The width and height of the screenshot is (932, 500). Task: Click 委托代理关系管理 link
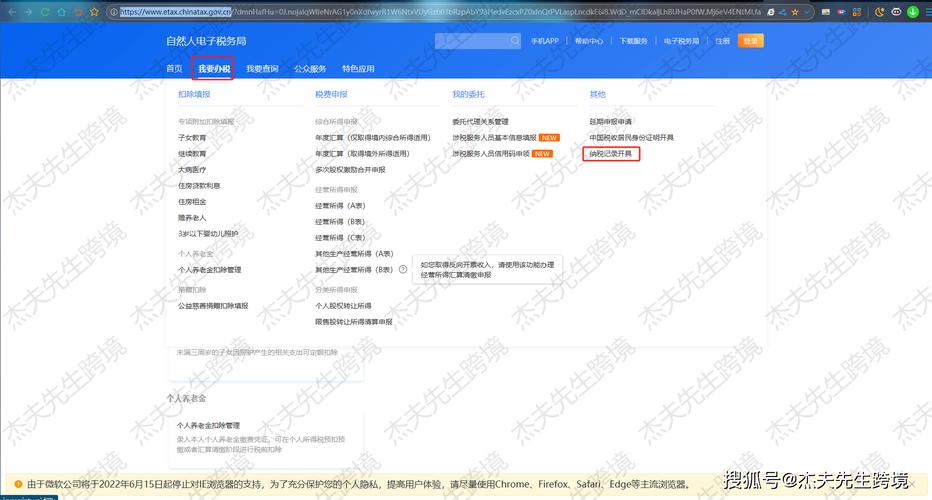point(480,121)
